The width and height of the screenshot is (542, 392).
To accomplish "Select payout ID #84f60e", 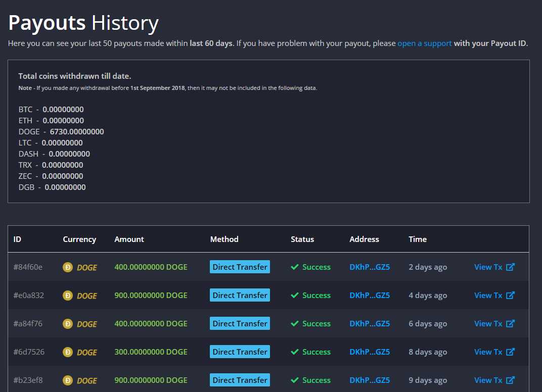I will click(x=28, y=267).
